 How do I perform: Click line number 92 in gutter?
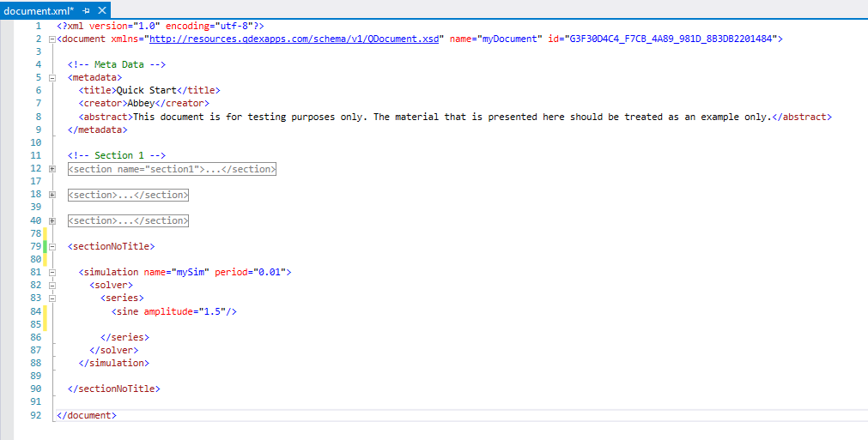coord(35,415)
